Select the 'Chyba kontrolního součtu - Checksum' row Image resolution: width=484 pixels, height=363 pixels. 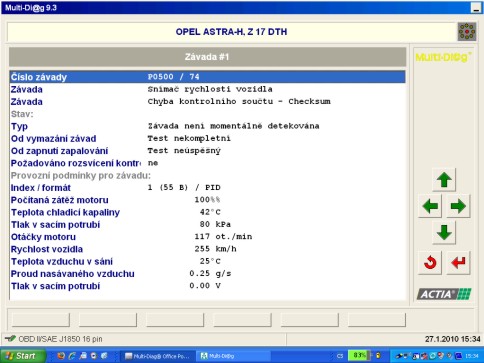tap(208, 102)
